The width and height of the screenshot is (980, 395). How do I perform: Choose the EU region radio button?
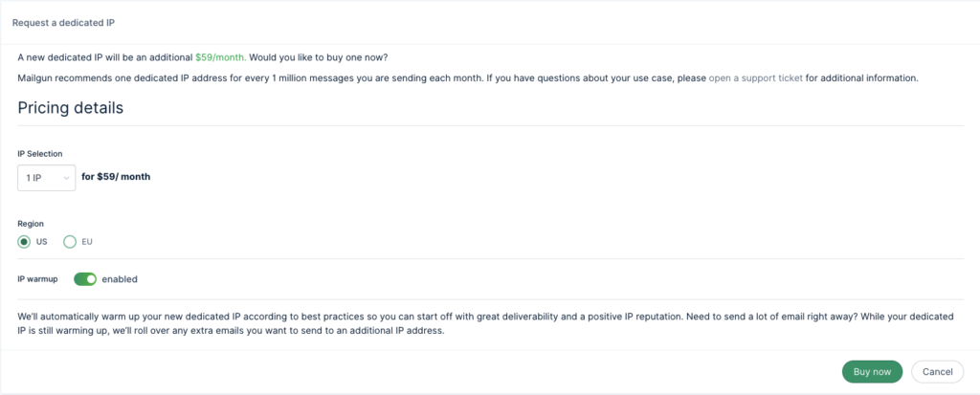70,242
